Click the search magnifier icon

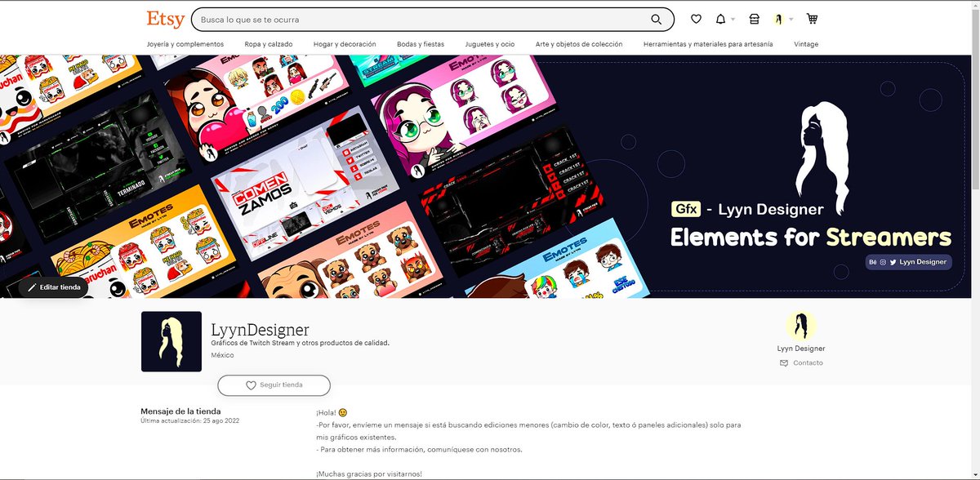(657, 20)
